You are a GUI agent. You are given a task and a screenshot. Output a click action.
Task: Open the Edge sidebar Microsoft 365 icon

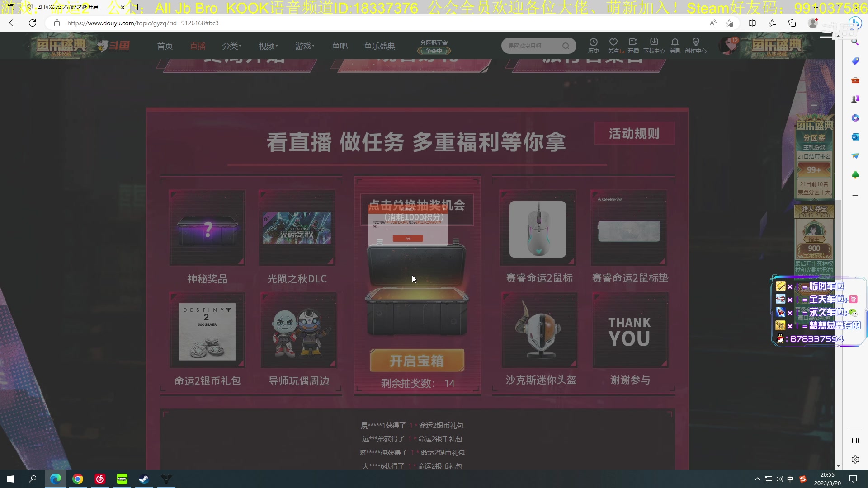tap(855, 118)
